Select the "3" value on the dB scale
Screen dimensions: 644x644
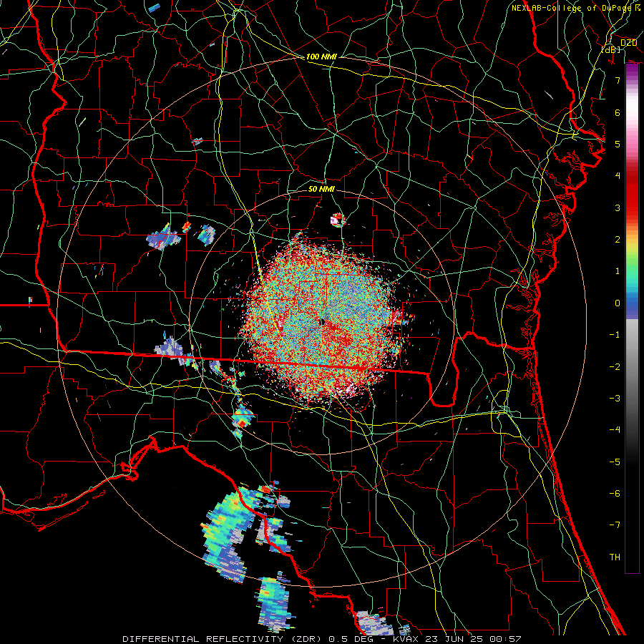coord(618,208)
